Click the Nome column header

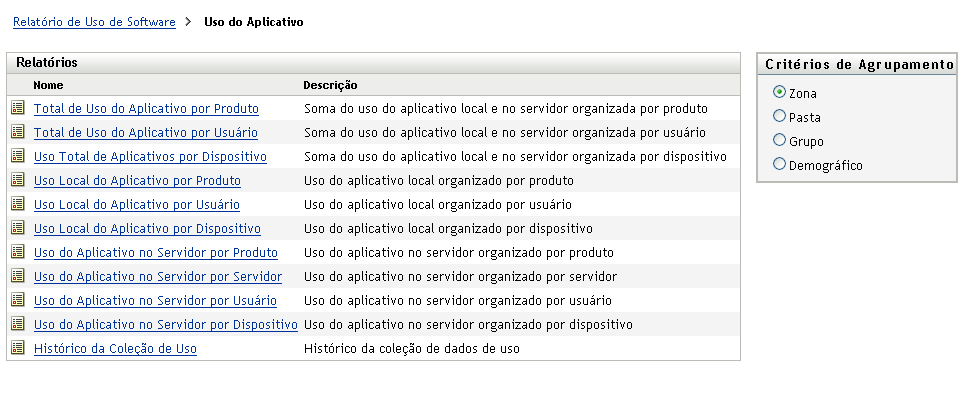pos(48,86)
